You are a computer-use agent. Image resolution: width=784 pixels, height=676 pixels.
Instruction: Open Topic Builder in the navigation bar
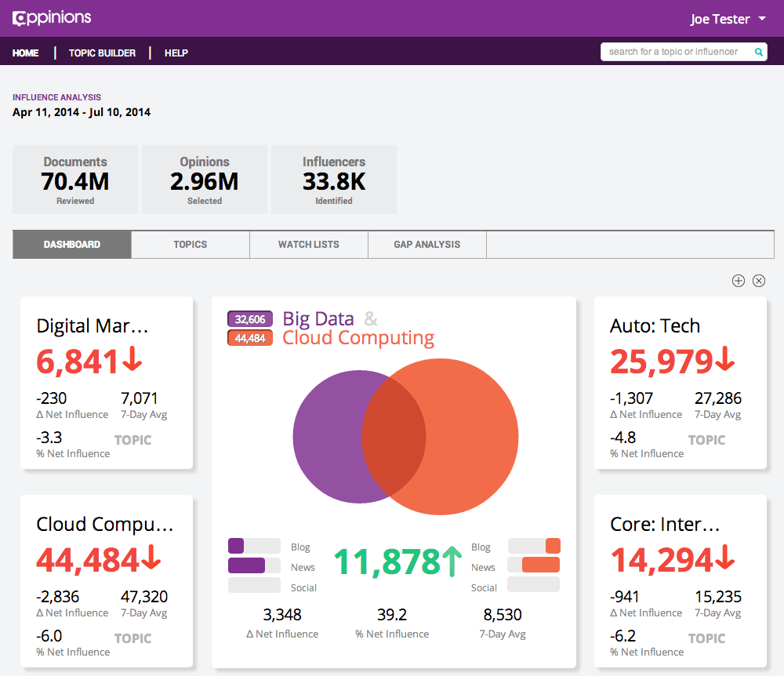tap(102, 53)
